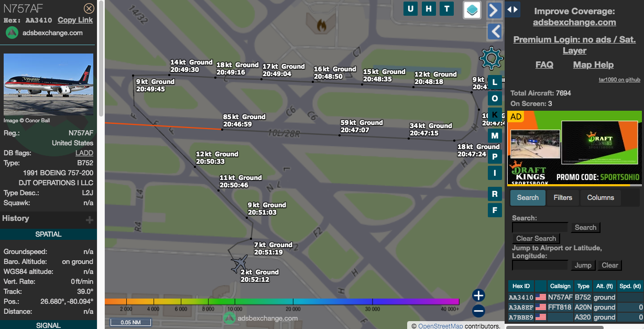The width and height of the screenshot is (644, 329).
Task: Click the SIGNAL section header
Action: click(x=48, y=325)
